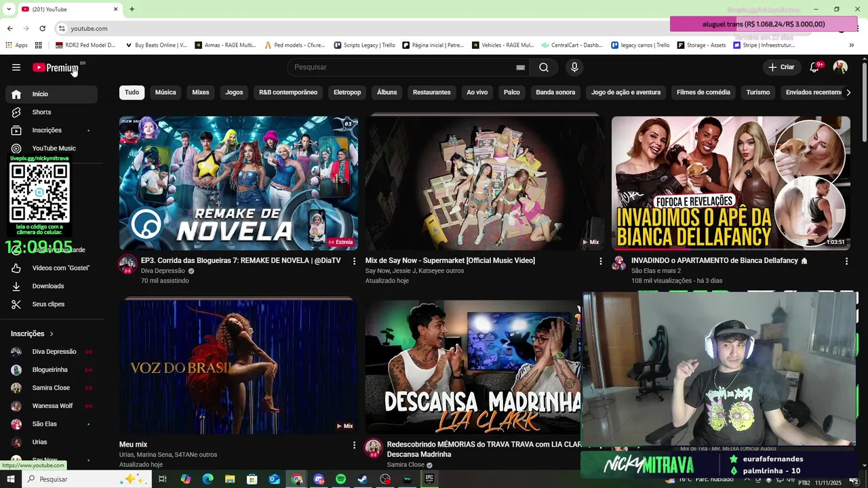Open Wanessa Wolf subscription channel
The image size is (868, 488).
pyautogui.click(x=52, y=406)
